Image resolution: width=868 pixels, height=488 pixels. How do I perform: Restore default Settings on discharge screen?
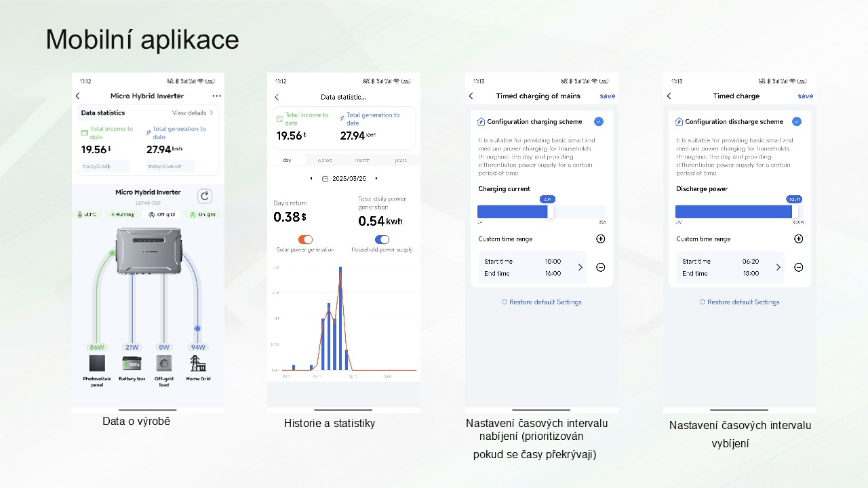[x=740, y=302]
